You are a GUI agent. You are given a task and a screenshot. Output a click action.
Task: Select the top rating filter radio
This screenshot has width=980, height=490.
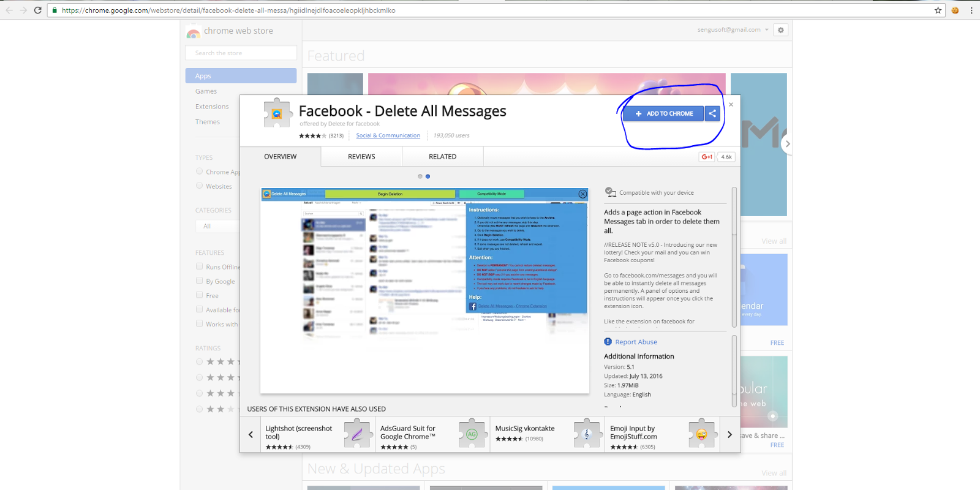tap(199, 361)
